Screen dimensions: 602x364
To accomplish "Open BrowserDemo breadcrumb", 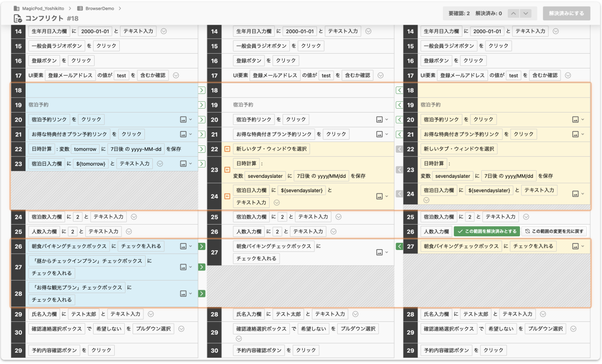I will [x=100, y=8].
